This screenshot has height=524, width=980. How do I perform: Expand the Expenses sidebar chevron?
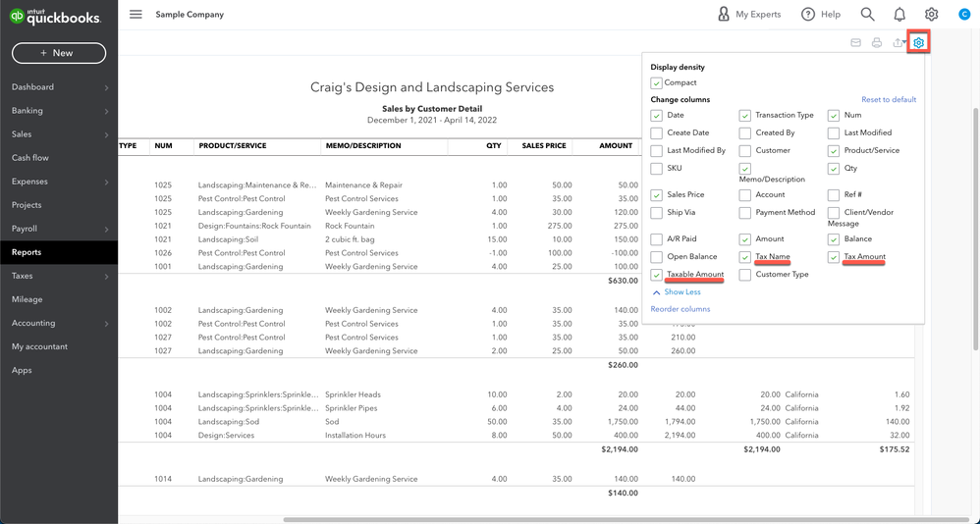[x=106, y=182]
